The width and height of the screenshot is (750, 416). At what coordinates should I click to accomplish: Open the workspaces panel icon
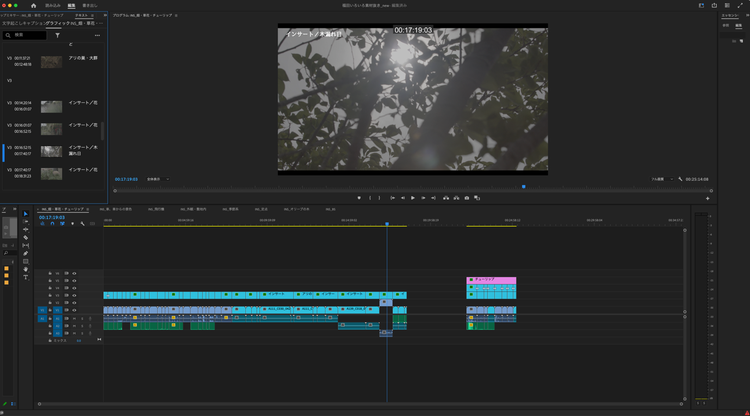click(x=727, y=6)
